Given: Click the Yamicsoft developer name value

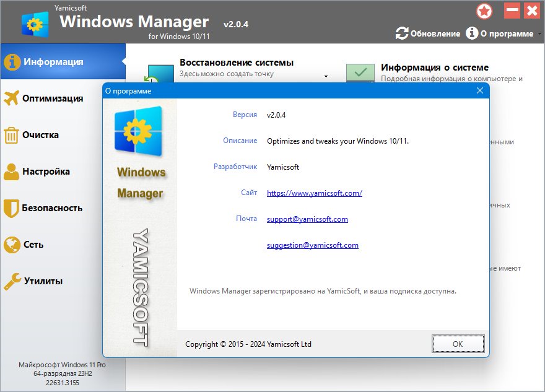Looking at the screenshot, I should coord(283,167).
